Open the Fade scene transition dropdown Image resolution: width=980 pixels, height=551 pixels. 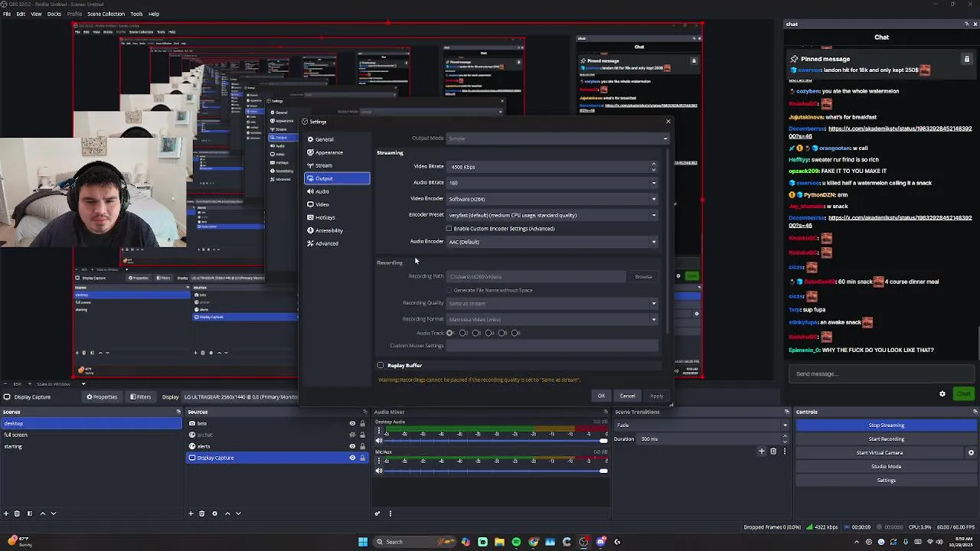(x=701, y=425)
